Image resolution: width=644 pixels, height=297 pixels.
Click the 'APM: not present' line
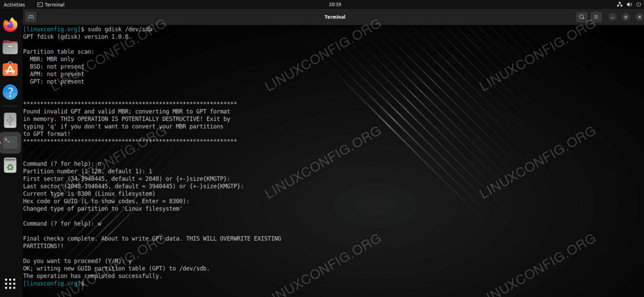point(57,74)
